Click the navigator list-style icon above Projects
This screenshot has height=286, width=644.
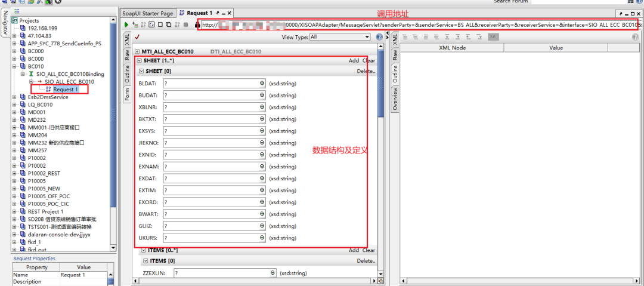[x=17, y=11]
